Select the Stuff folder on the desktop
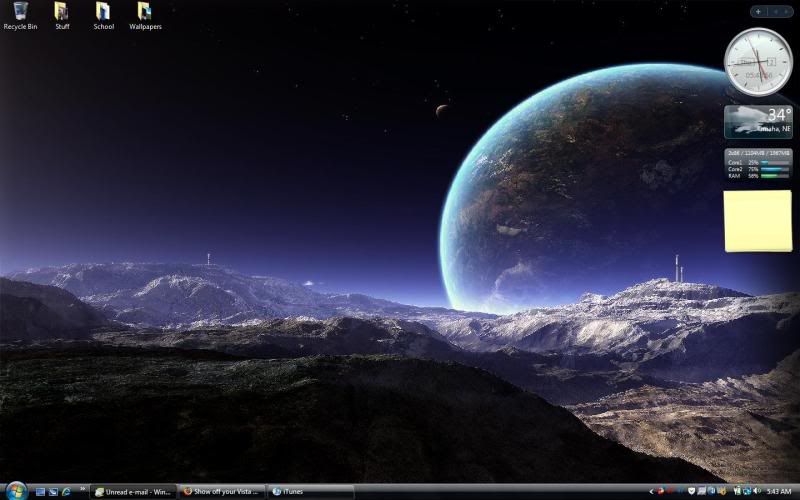Screen dimensions: 800x500 coord(62,15)
